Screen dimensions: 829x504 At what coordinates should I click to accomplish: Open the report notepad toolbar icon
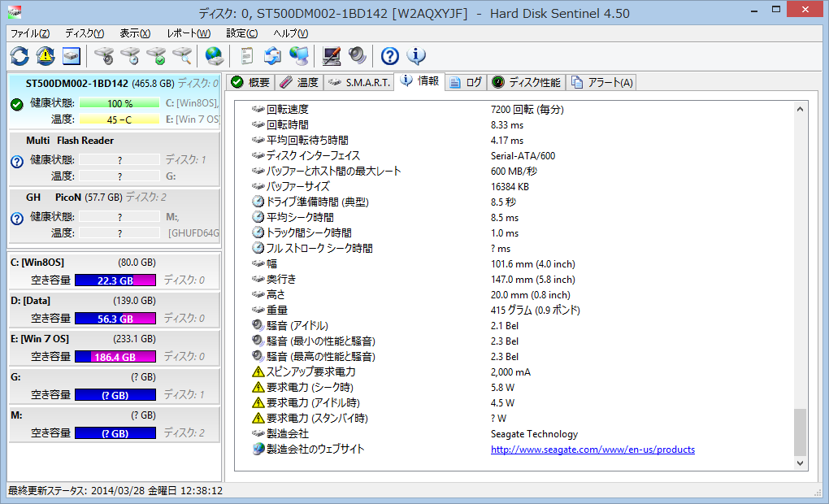click(x=246, y=56)
